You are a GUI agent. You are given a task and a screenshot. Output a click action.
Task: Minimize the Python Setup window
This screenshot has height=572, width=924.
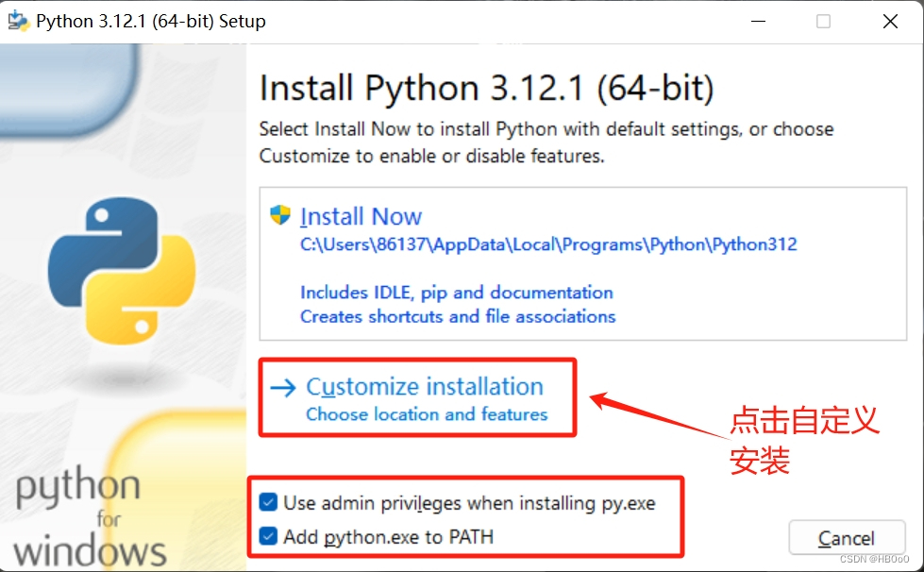click(759, 21)
